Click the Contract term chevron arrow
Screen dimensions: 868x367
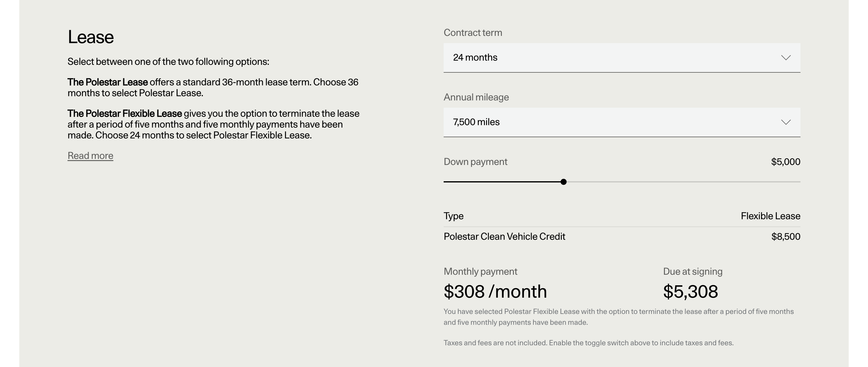pyautogui.click(x=785, y=58)
